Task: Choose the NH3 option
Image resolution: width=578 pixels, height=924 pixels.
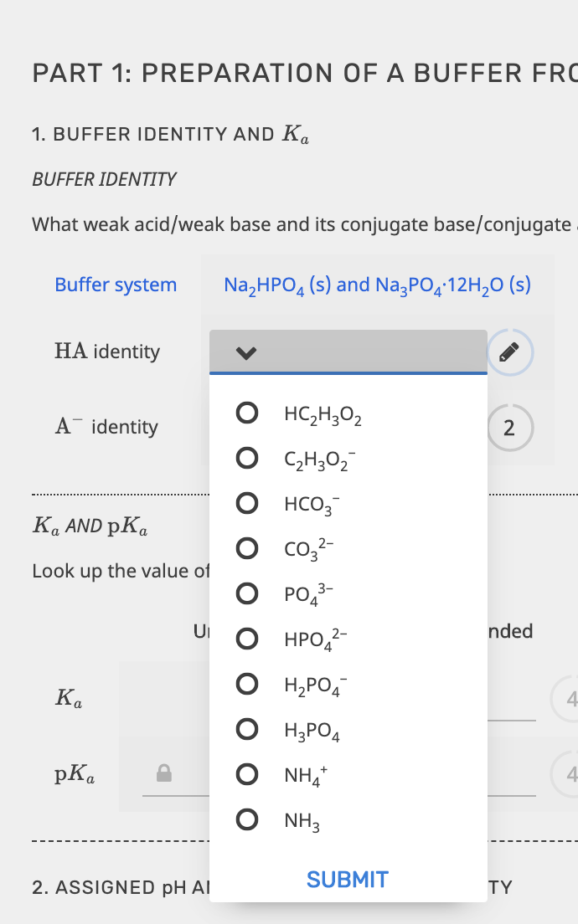Action: (247, 819)
